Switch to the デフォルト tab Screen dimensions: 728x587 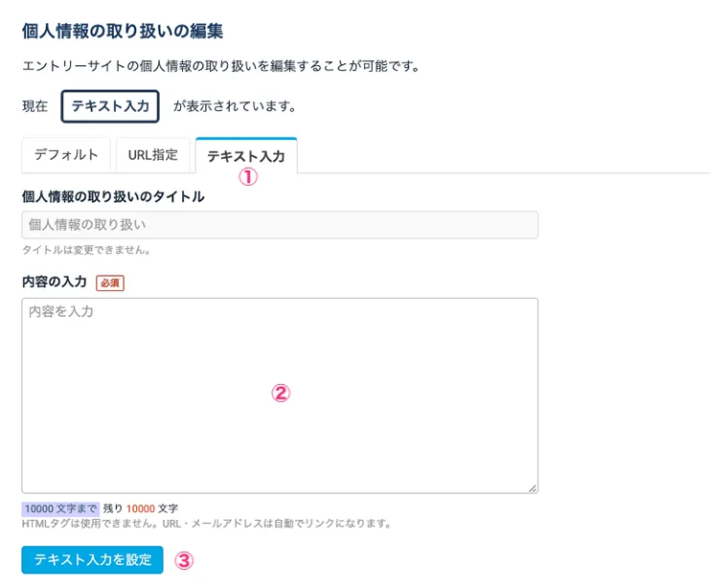coord(66,155)
